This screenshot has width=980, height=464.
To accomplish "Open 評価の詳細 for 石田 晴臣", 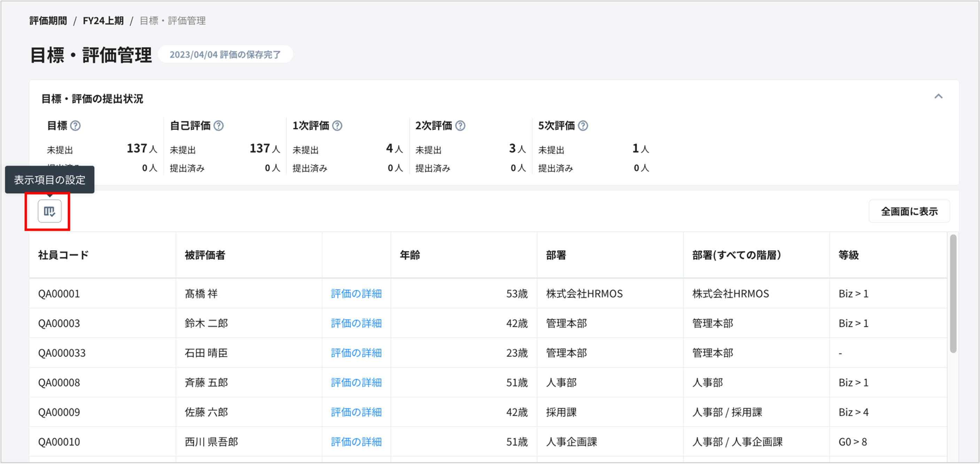I will [x=356, y=353].
